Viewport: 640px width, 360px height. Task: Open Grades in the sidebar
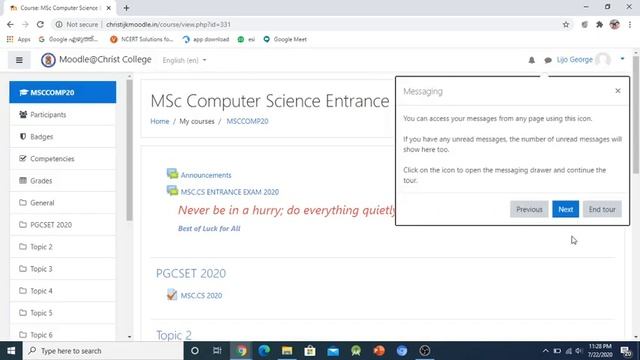(62, 181)
